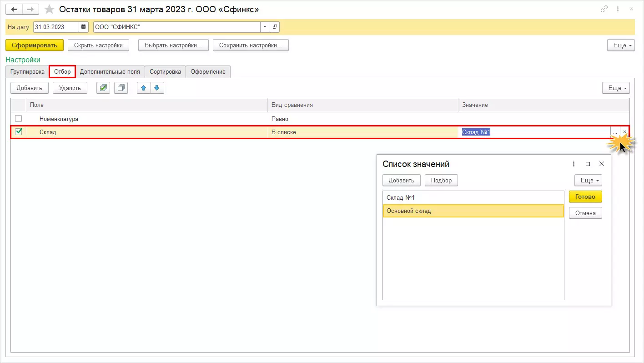The width and height of the screenshot is (644, 363).
Task: Click the organization field ООО "СФИНКС"
Action: click(x=177, y=27)
